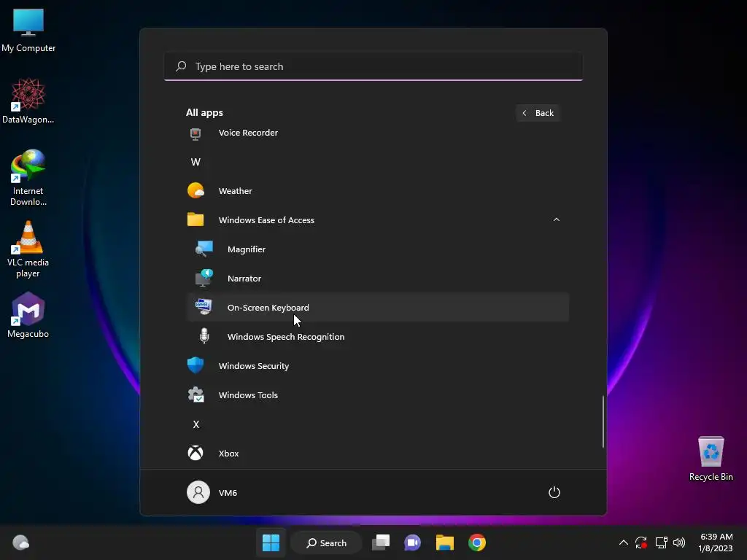Select the VLC media player desktop shortcut
Screen dimensions: 747x560
click(28, 249)
